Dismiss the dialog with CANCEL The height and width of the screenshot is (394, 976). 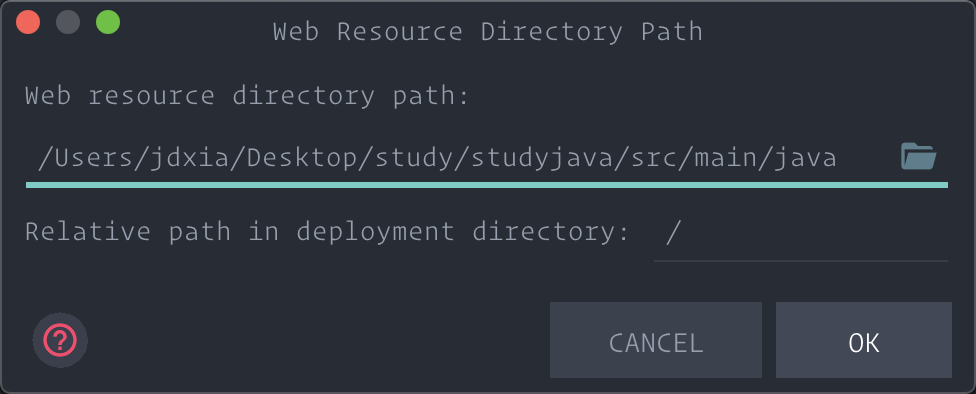click(x=655, y=340)
